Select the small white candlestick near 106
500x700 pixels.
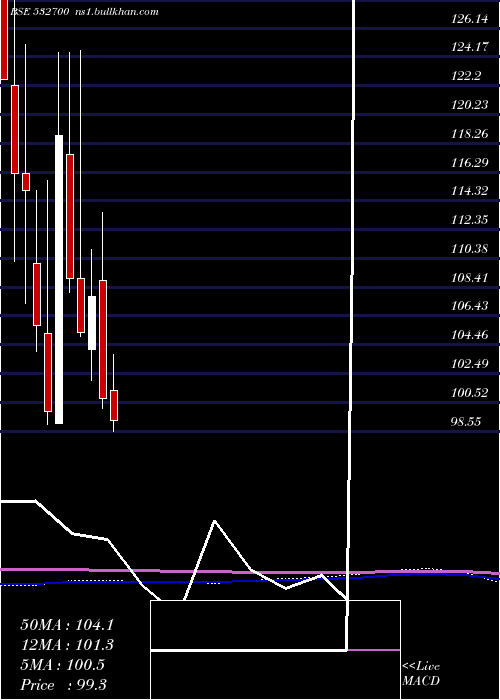[x=92, y=323]
